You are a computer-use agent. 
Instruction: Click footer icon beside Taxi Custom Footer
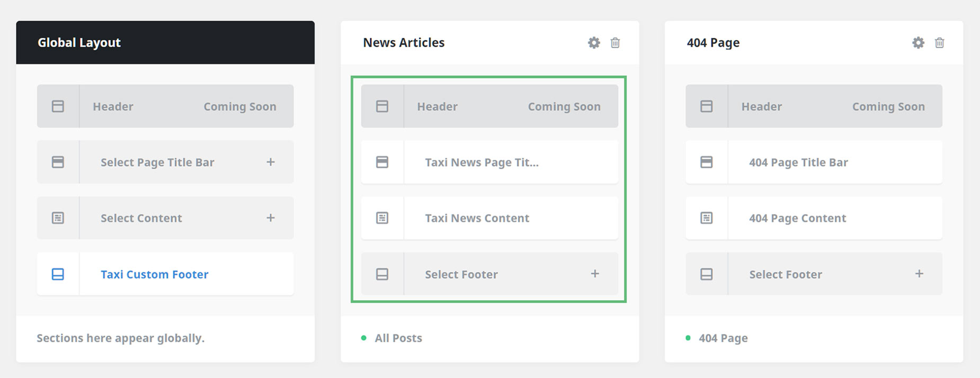(x=58, y=274)
